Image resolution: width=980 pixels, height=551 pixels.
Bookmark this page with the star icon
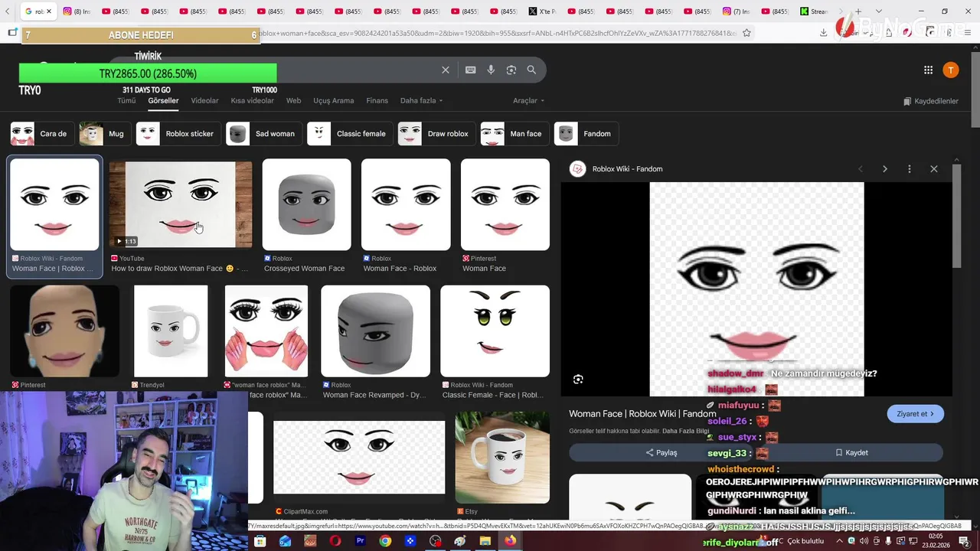[746, 32]
